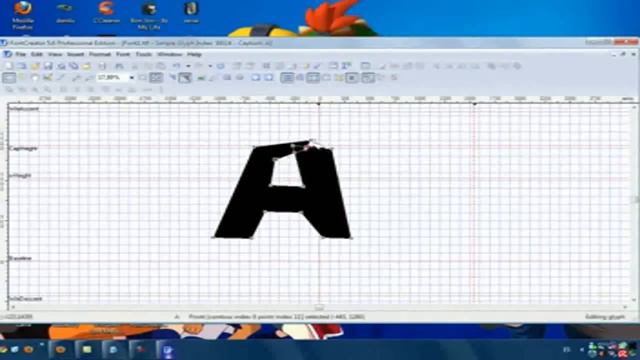Click the horizontal scrollbar left arrow
Image resolution: width=640 pixels, height=360 pixels.
13,307
